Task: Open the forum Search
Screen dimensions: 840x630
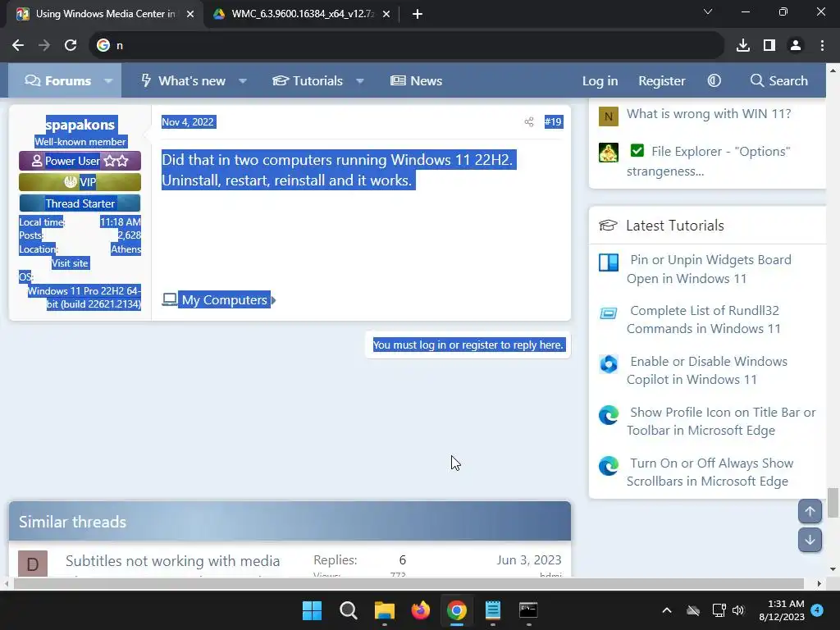Action: [779, 81]
